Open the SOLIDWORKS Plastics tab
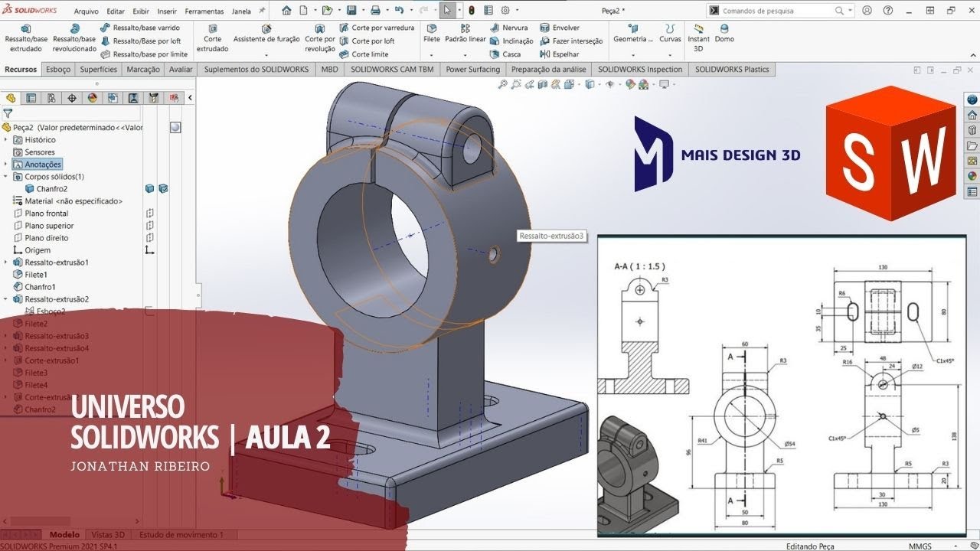980x551 pixels. click(732, 69)
